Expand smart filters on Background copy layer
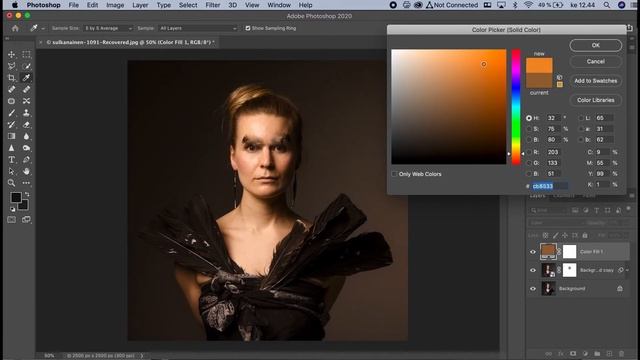This screenshot has height=360, width=640. pyautogui.click(x=627, y=270)
